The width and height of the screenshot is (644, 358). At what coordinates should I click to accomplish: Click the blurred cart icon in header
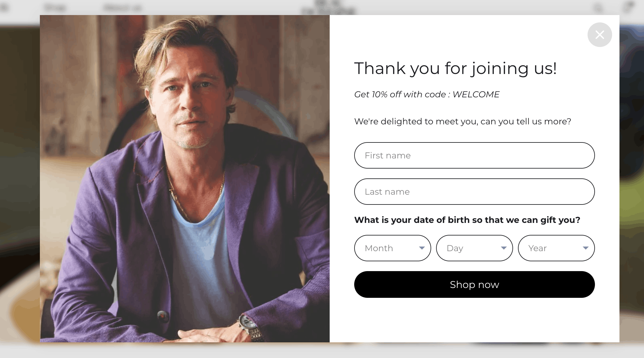coord(628,7)
